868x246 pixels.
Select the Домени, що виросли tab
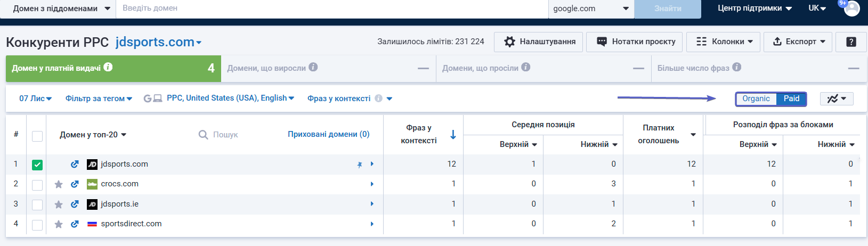coord(328,68)
